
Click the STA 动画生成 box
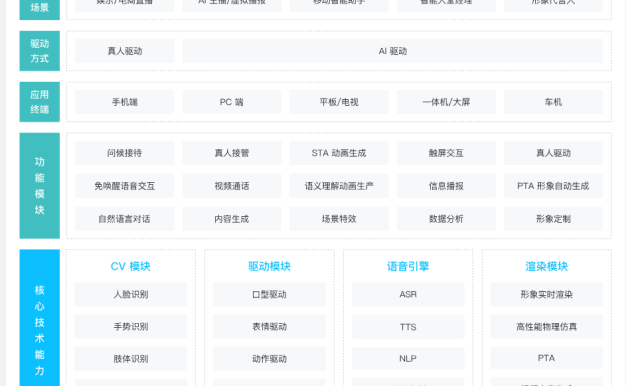tap(339, 153)
